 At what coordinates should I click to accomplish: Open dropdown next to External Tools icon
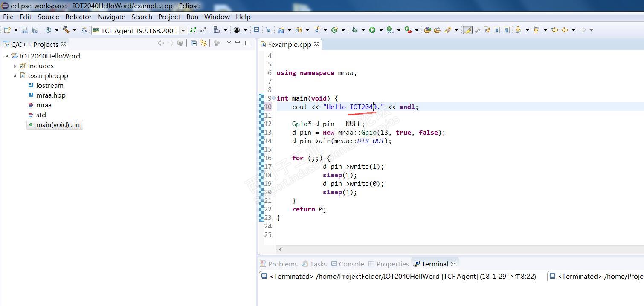[x=417, y=30]
